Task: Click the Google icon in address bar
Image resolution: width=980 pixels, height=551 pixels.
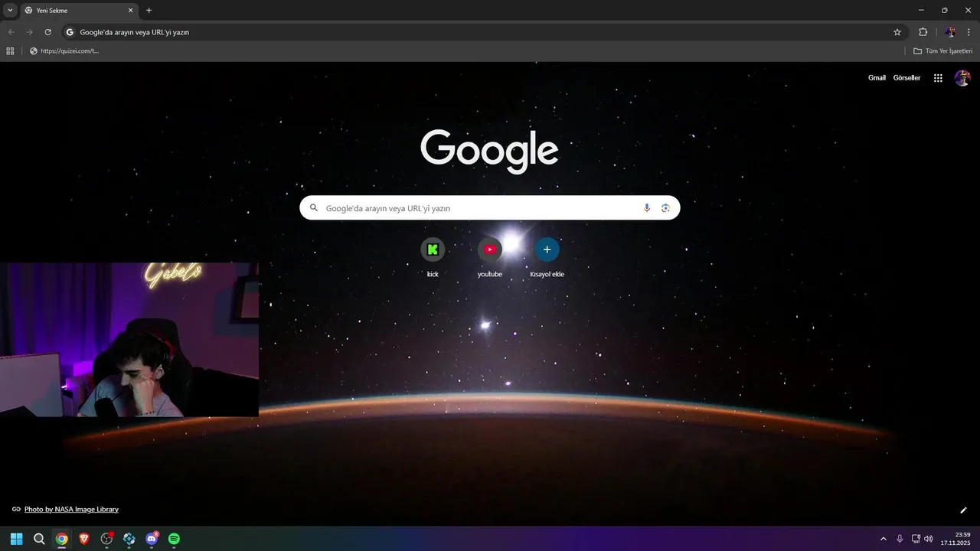Action: [70, 32]
